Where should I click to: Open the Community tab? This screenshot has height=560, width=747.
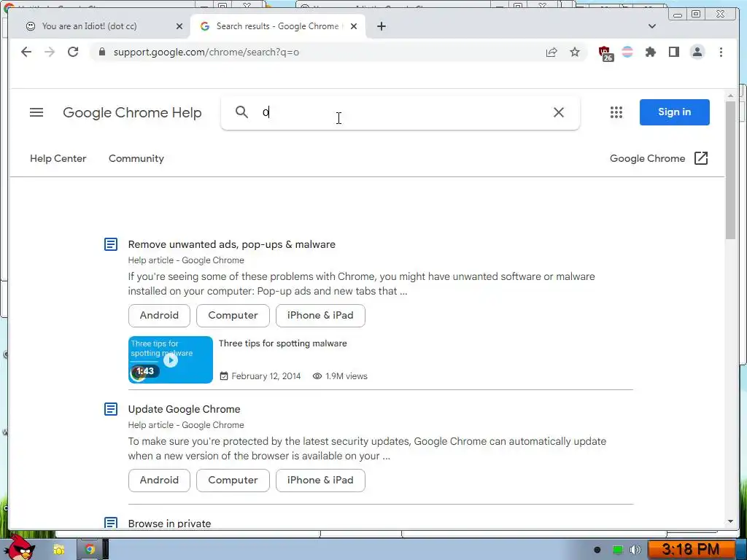click(x=136, y=158)
